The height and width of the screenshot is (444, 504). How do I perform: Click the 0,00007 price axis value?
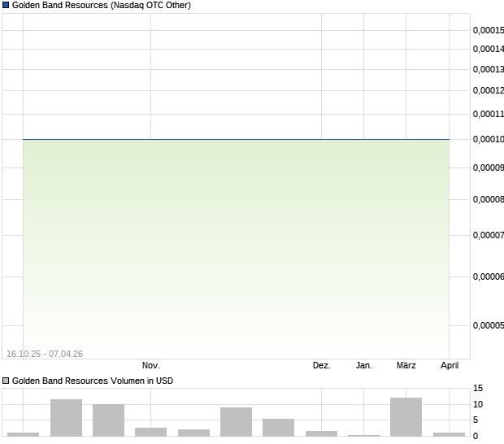coord(489,235)
